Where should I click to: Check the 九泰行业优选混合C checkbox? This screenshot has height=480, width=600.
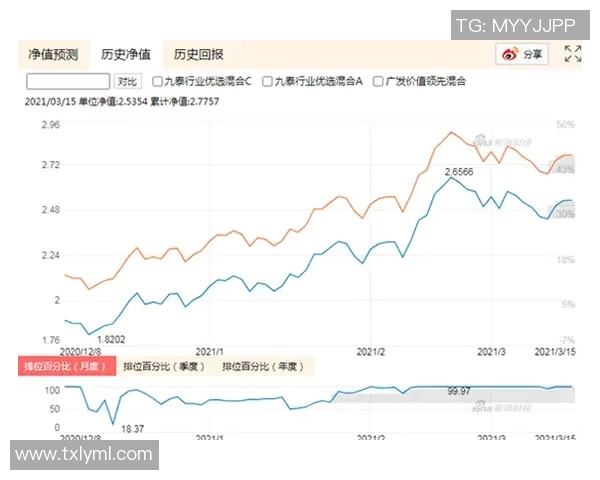coord(157,81)
